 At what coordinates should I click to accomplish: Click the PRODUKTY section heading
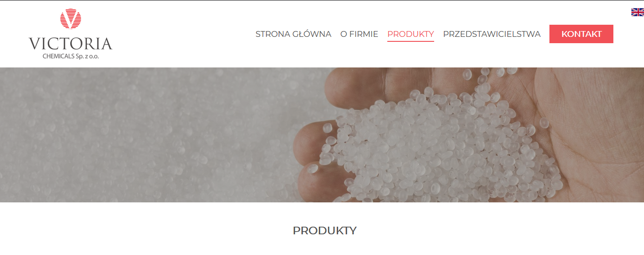324,231
